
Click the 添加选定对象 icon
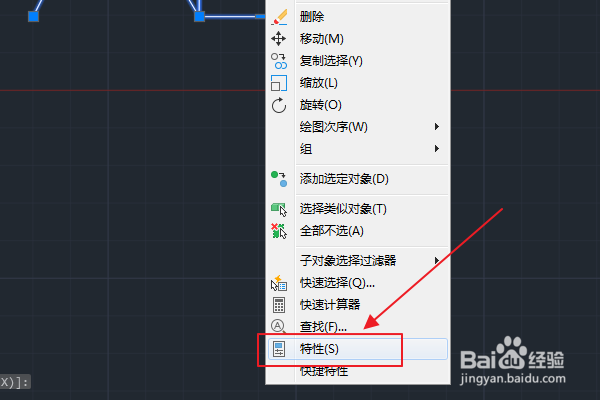click(x=279, y=179)
